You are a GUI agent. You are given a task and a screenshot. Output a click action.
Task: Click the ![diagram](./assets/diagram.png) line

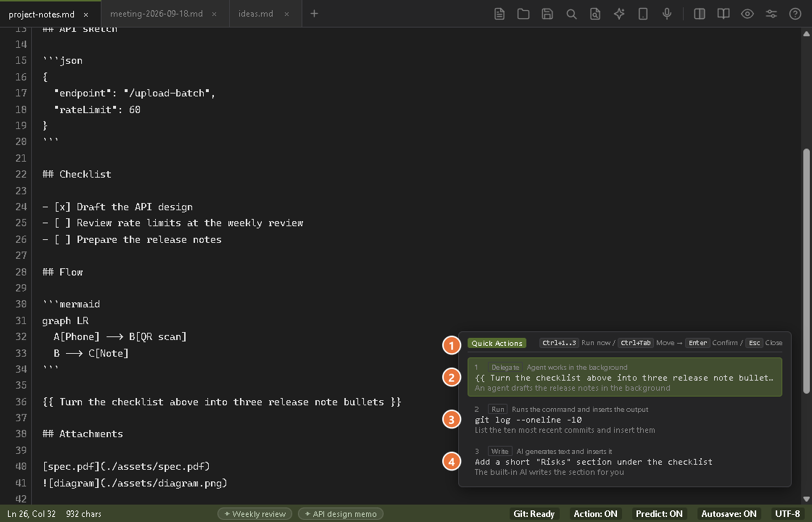tap(135, 483)
